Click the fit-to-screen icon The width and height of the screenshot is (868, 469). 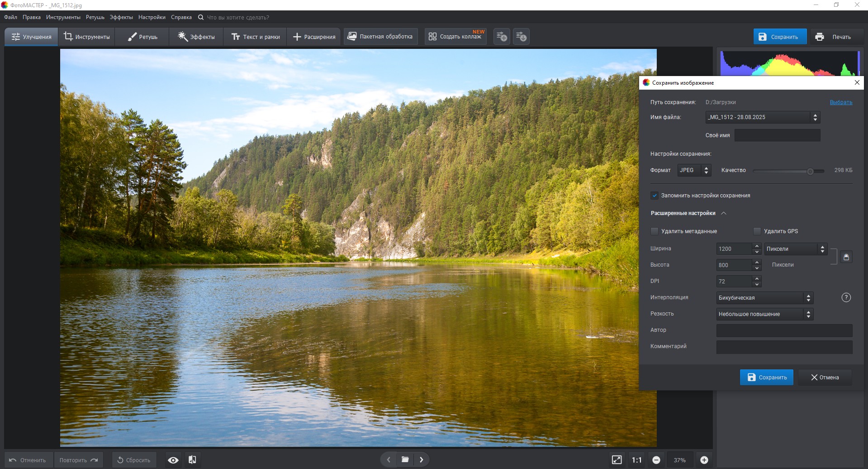click(x=617, y=460)
